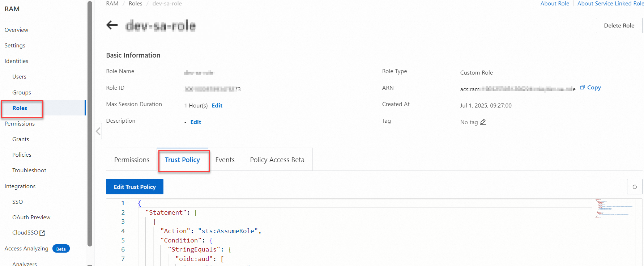This screenshot has width=644, height=266.
Task: Edit the role Description
Action: 196,122
